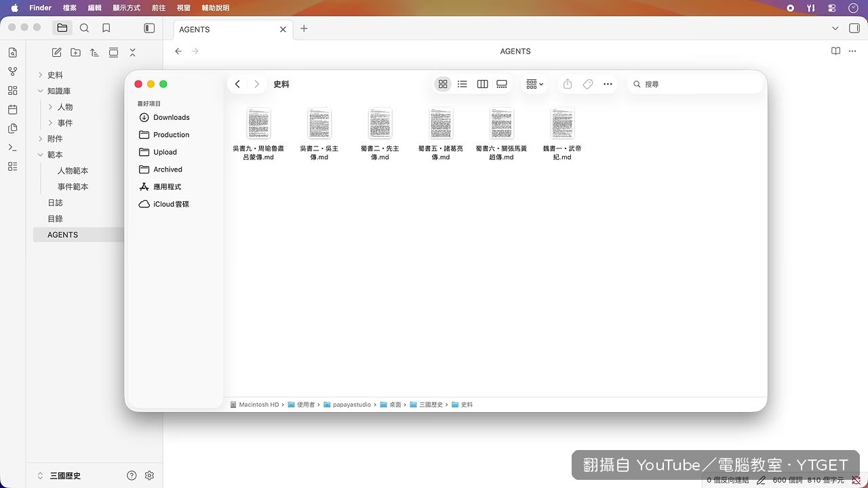868x488 pixels.
Task: Close the AGENTS tab
Action: point(283,29)
